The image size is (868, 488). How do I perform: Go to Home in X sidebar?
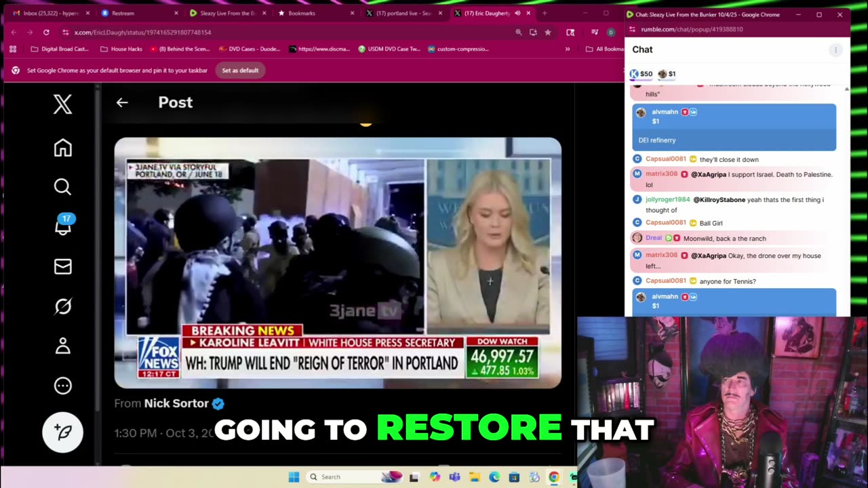[x=62, y=148]
